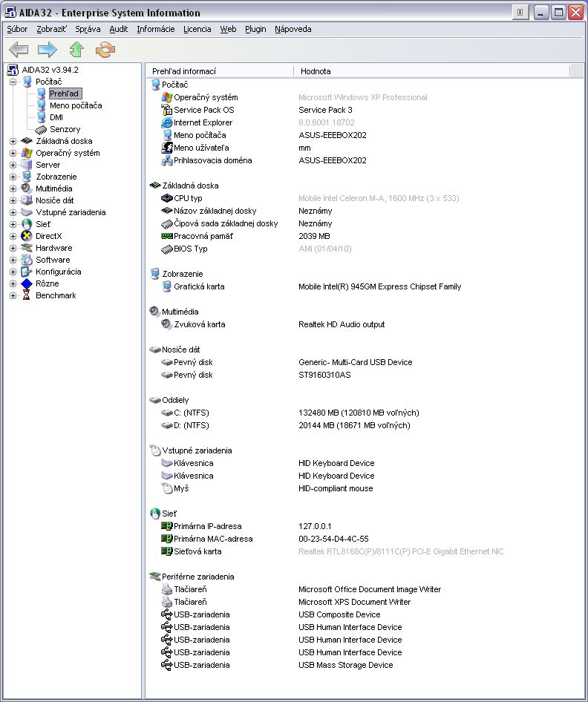
Task: Click the Back arrow toolbar icon
Action: pos(19,49)
